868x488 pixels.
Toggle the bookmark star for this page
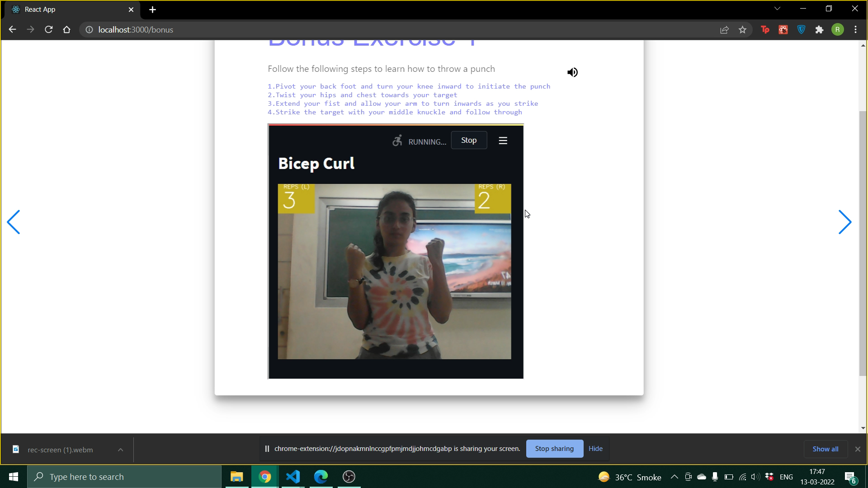tap(742, 29)
